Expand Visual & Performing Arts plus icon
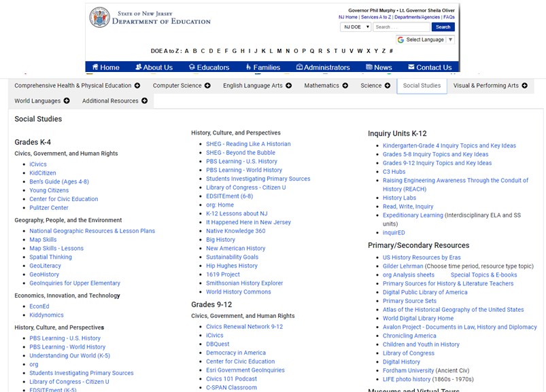This screenshot has height=392, width=546. coord(525,86)
